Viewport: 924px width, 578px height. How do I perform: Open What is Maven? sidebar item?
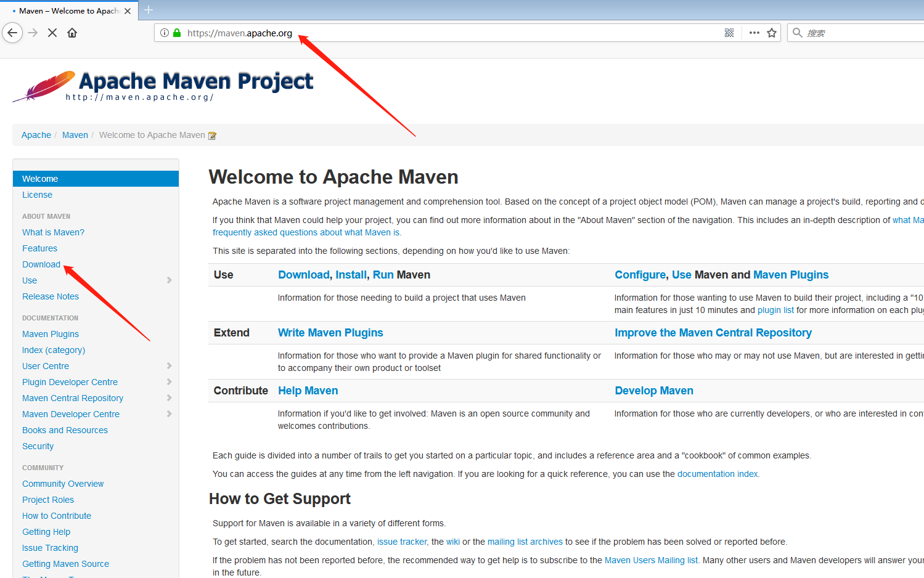click(x=53, y=232)
